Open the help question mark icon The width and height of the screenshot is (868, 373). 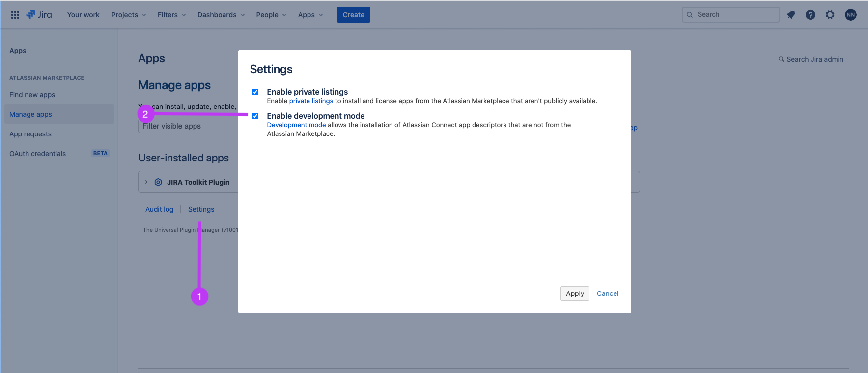pos(811,15)
